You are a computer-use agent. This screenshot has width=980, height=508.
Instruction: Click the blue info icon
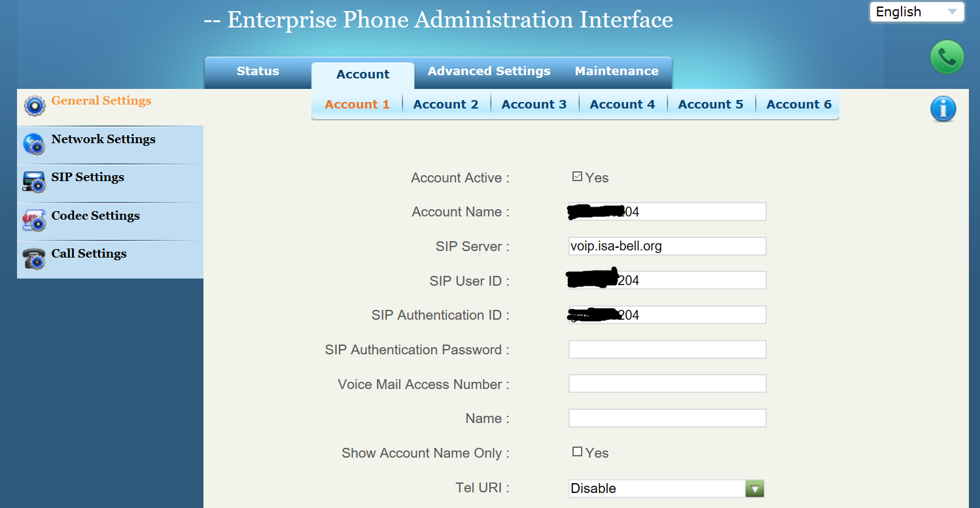pyautogui.click(x=943, y=109)
